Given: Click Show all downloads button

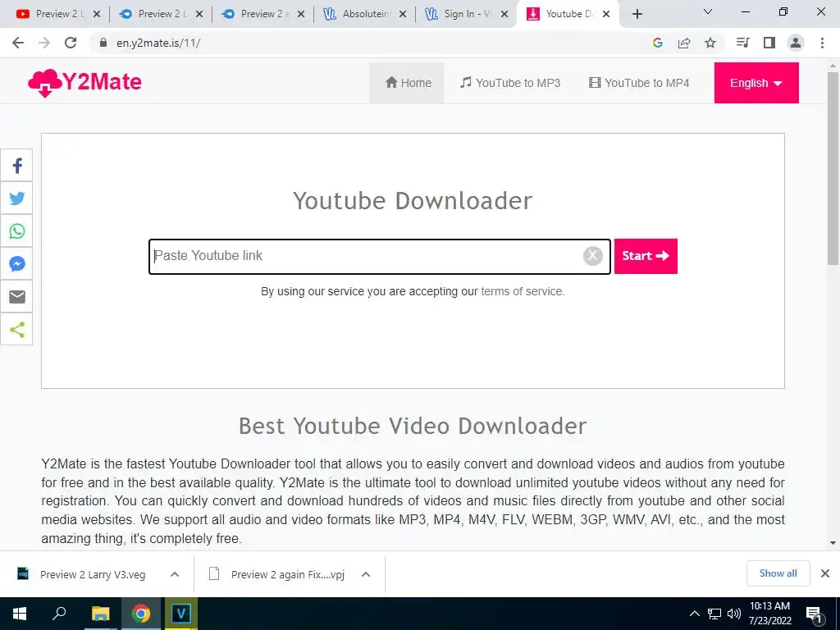Looking at the screenshot, I should tap(778, 573).
